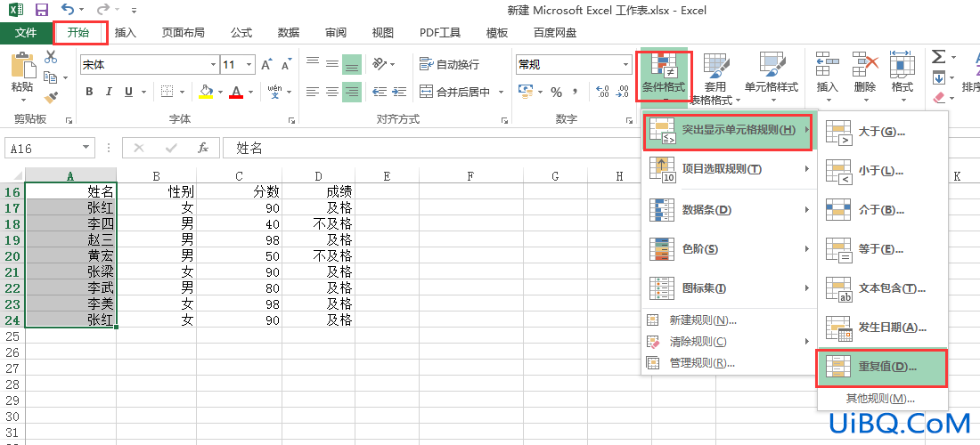Screen dimensions: 980x445
Task: Click the font color red A swatch
Action: coord(235,93)
